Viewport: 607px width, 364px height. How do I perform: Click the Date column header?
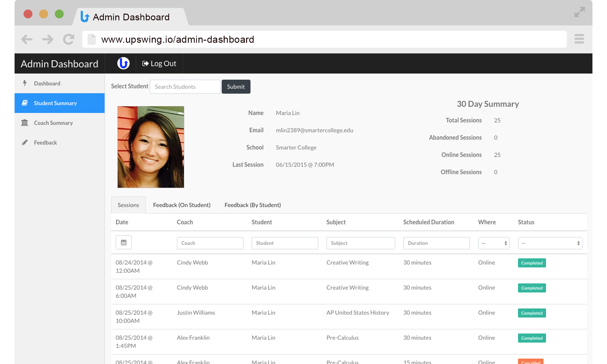click(x=122, y=222)
